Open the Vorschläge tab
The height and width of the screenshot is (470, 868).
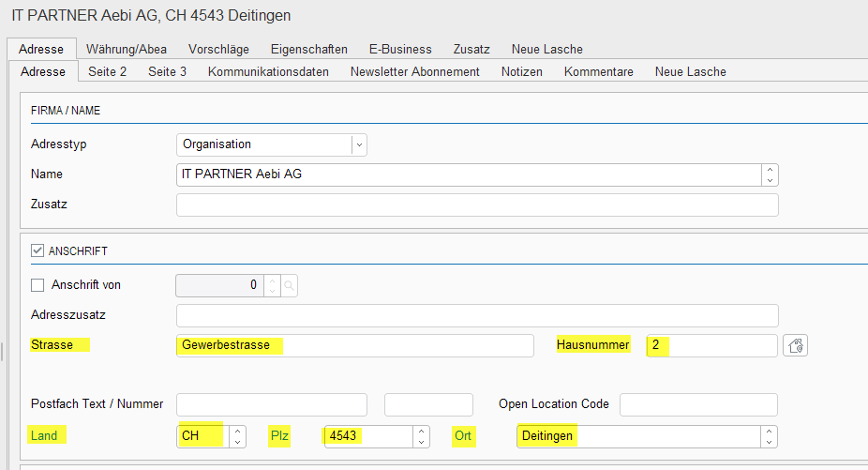coord(218,50)
